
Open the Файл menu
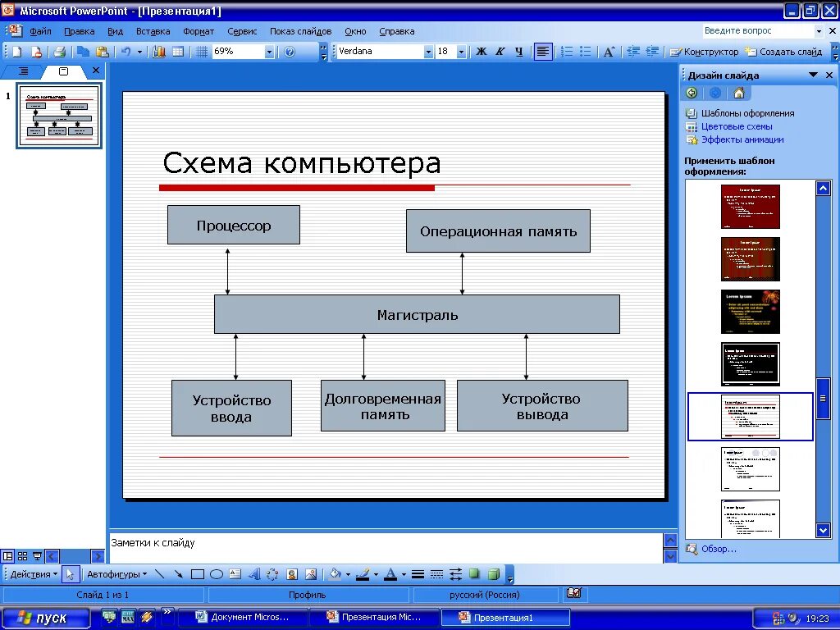[40, 31]
